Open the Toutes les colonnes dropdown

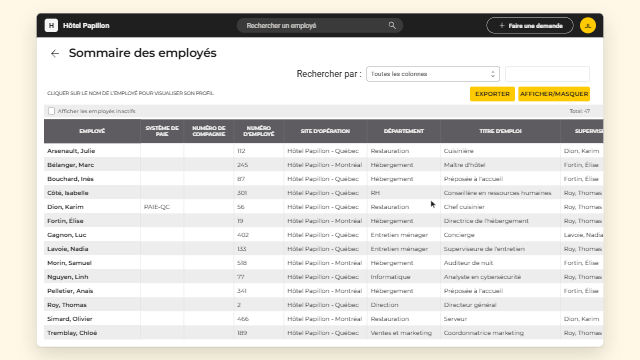pos(433,74)
